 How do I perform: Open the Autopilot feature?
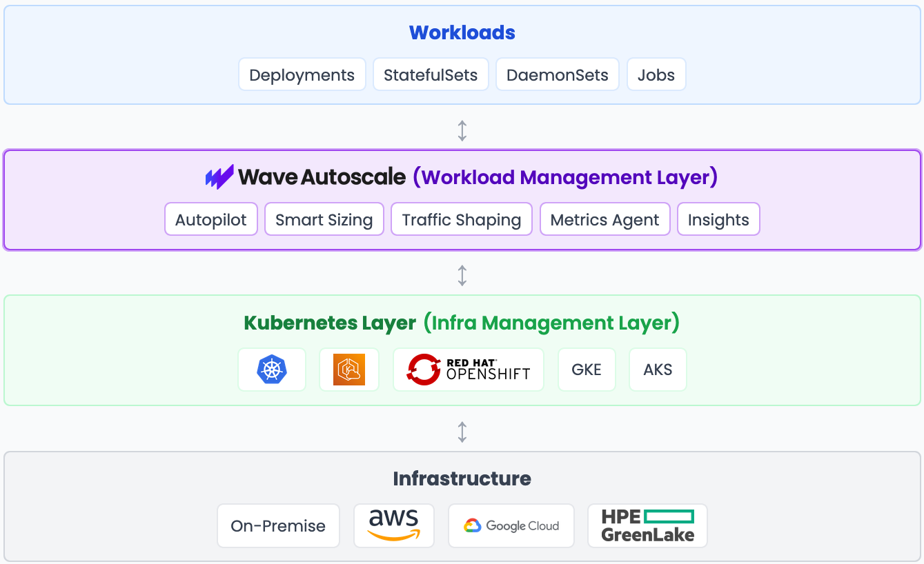[x=211, y=219]
